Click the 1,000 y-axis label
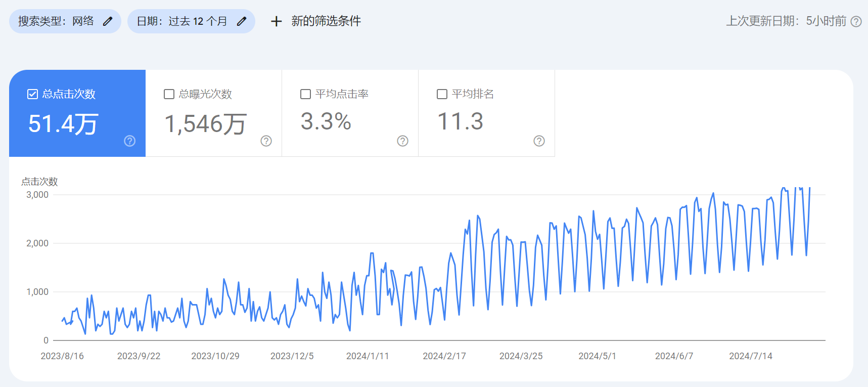The image size is (868, 387). tap(37, 292)
